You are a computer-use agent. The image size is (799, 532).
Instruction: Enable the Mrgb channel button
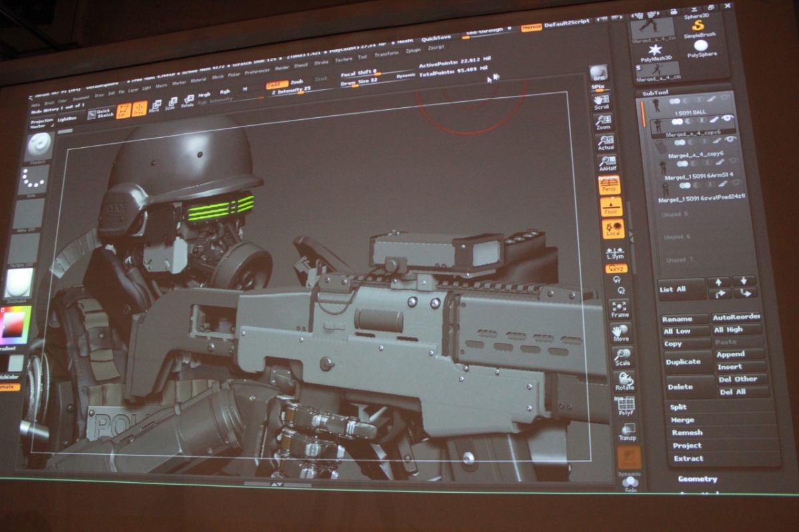click(204, 95)
